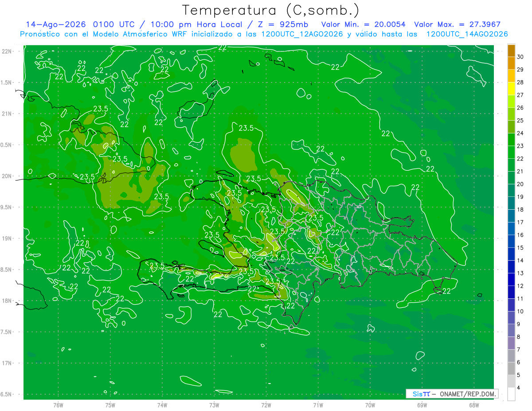Select the light green swatch between 25 and 26

click(x=511, y=114)
